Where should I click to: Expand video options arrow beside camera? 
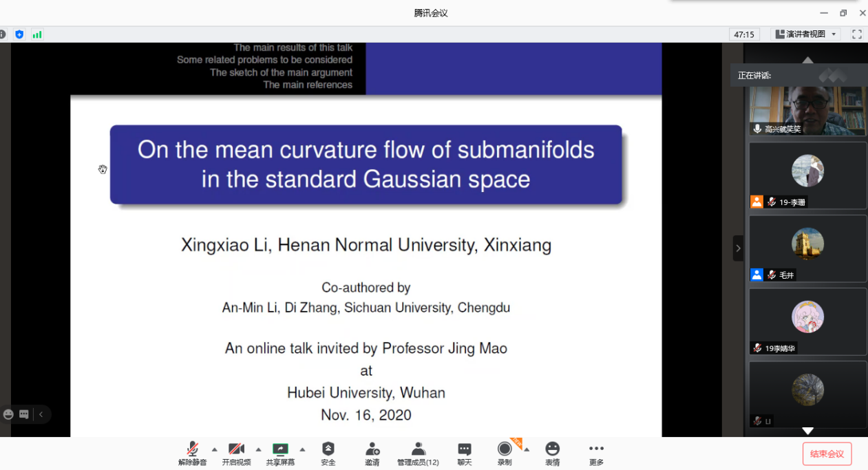click(258, 449)
